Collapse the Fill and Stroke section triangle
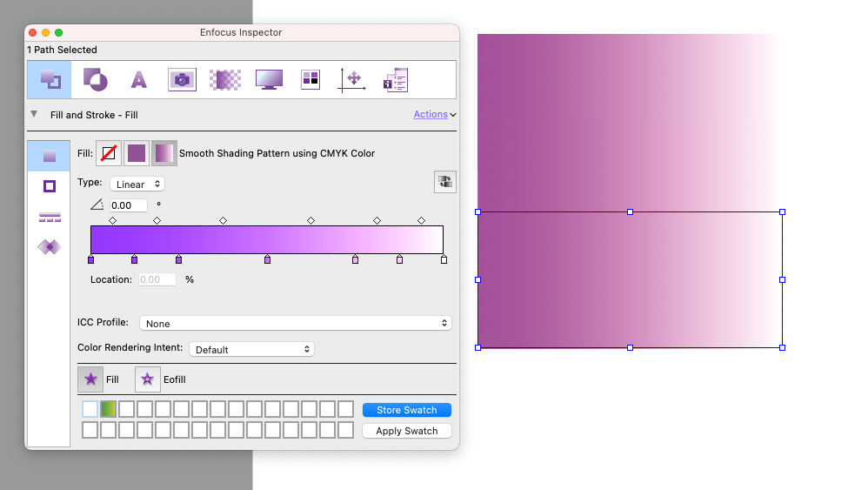This screenshot has height=490, width=868. click(34, 114)
